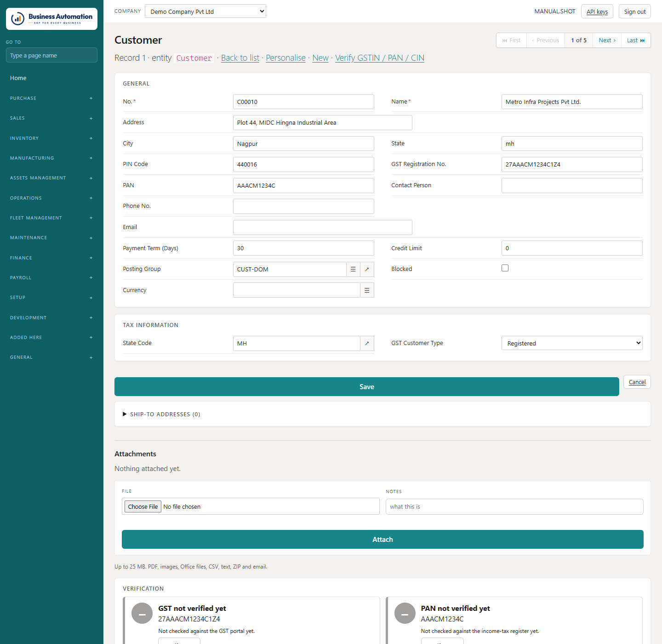Viewport: 662px width, 644px height.
Task: Expand the Fleet Management sidebar menu
Action: pyautogui.click(x=51, y=218)
